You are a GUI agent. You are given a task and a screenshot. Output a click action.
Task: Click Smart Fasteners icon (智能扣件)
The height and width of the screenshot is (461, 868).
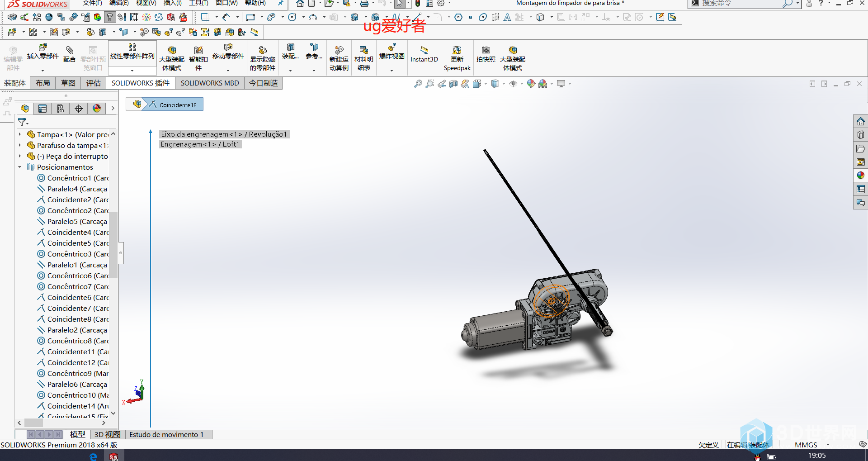tap(198, 50)
